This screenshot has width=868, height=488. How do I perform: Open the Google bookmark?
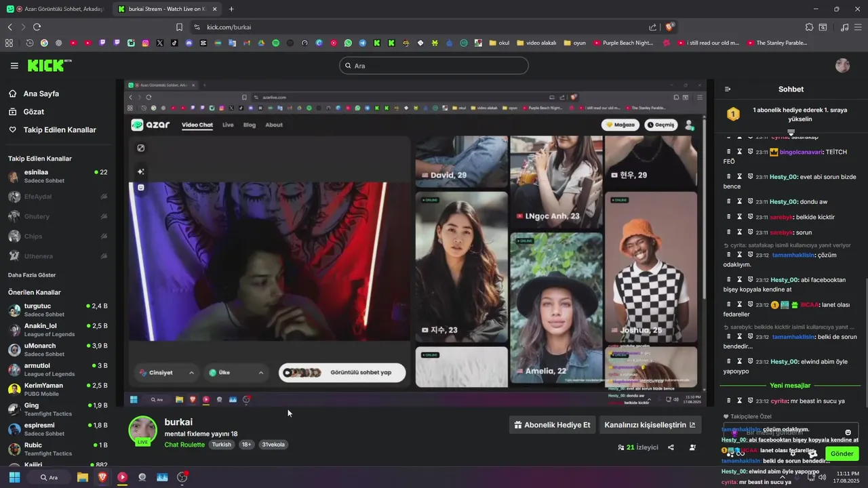point(44,43)
